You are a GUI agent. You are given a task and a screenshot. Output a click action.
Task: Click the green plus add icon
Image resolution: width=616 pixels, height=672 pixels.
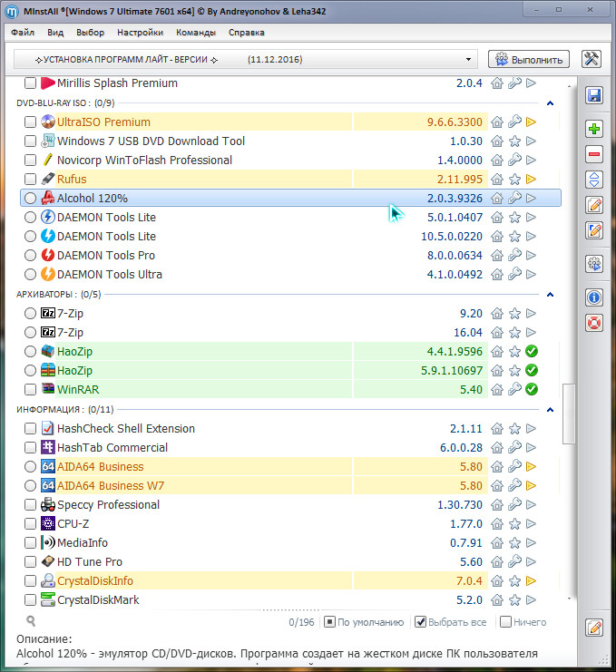coord(594,129)
